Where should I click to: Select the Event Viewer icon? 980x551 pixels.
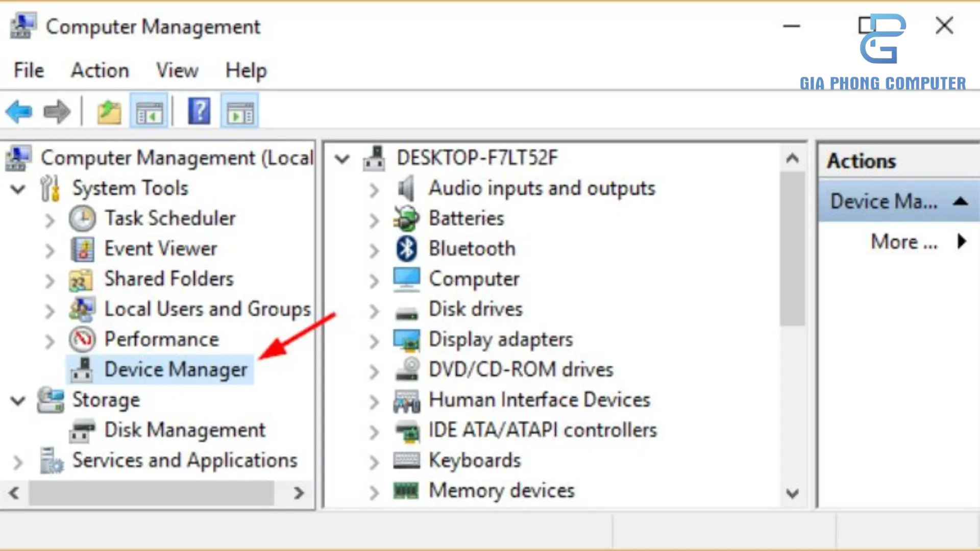[x=82, y=249]
